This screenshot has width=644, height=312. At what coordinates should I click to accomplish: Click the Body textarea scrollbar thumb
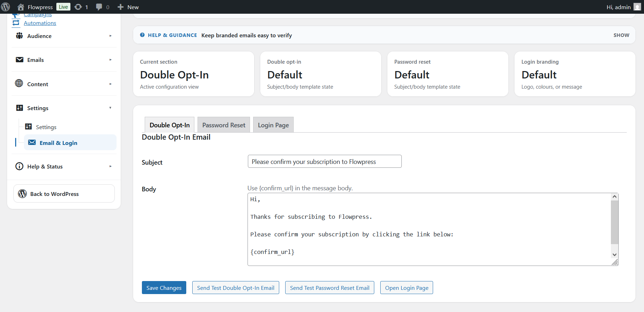tap(614, 222)
